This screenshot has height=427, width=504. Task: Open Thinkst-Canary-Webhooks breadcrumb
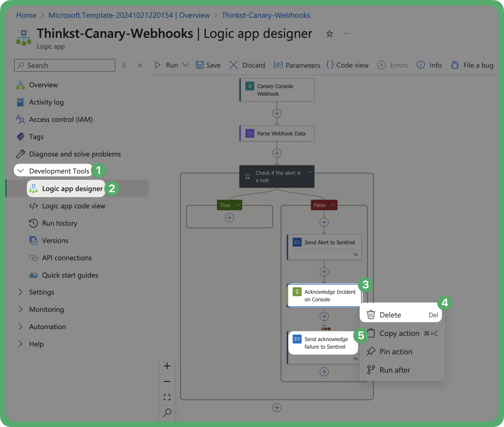click(x=266, y=15)
